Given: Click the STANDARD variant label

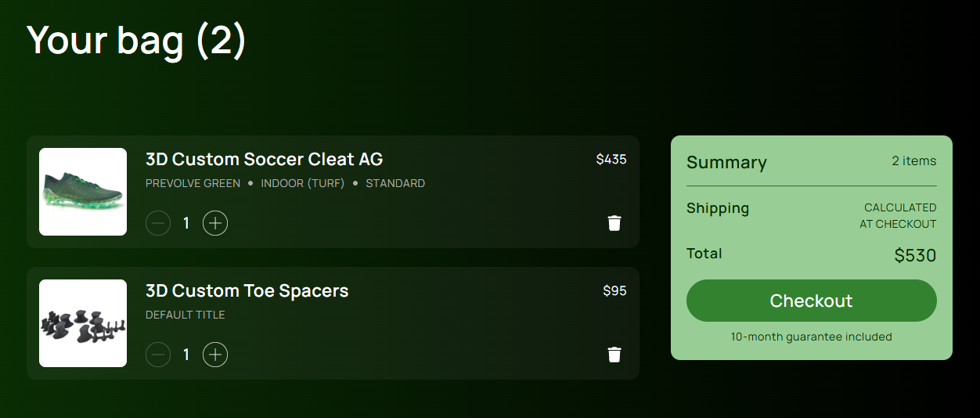Looking at the screenshot, I should click(395, 183).
